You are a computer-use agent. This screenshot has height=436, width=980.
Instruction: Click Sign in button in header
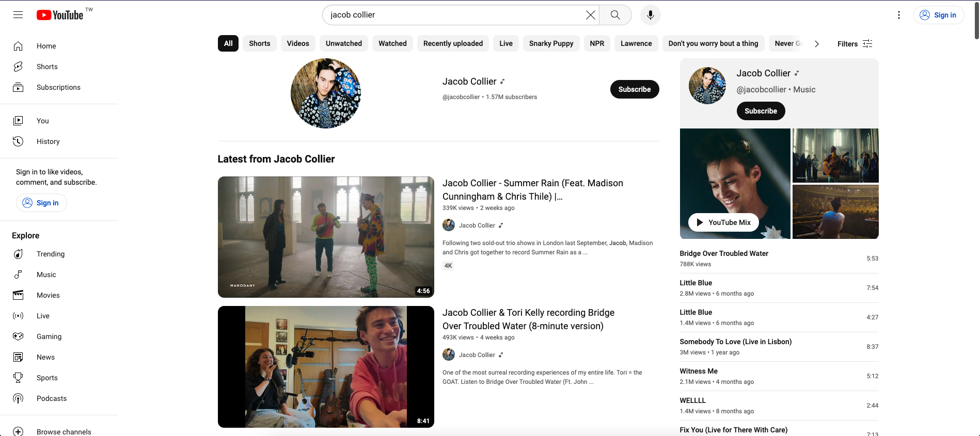[938, 15]
